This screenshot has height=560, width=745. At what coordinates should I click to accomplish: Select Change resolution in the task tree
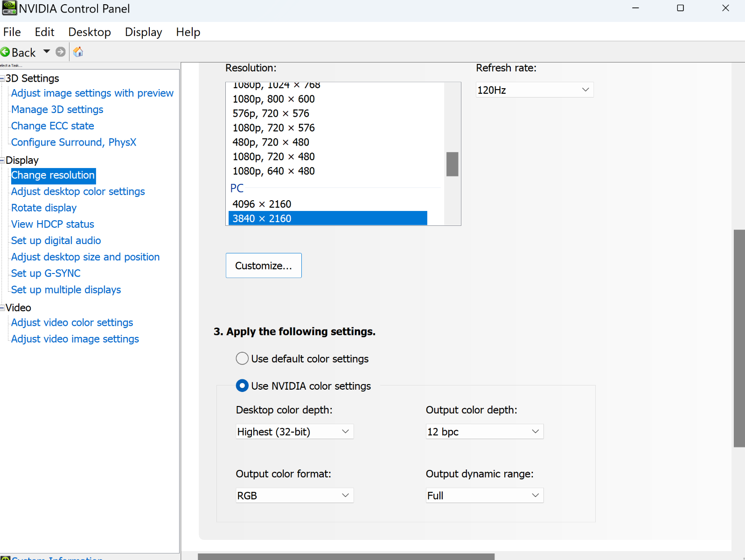[53, 175]
